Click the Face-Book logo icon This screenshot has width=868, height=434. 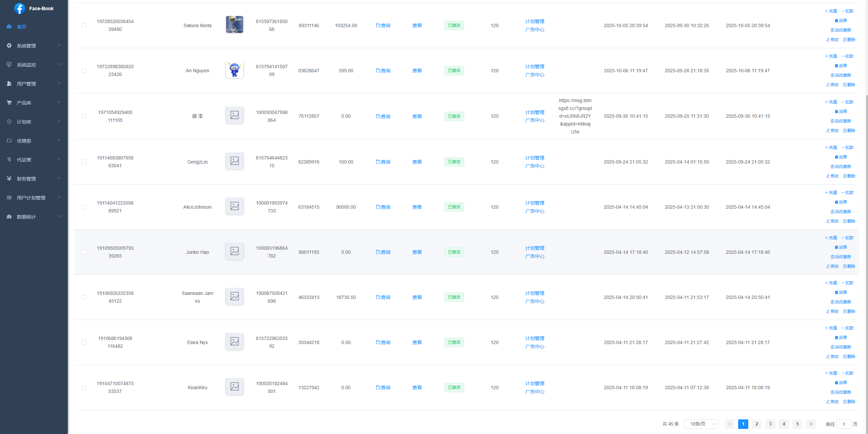point(20,8)
